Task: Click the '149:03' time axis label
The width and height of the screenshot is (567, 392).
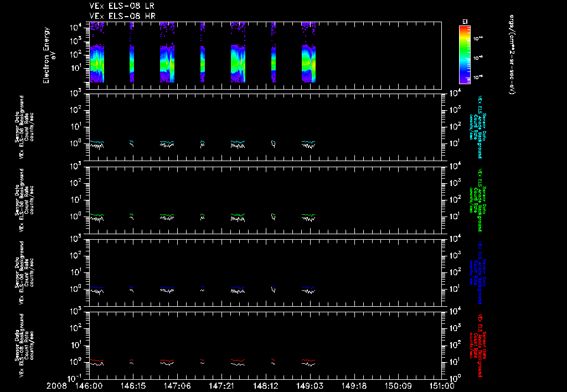Action: coord(310,386)
